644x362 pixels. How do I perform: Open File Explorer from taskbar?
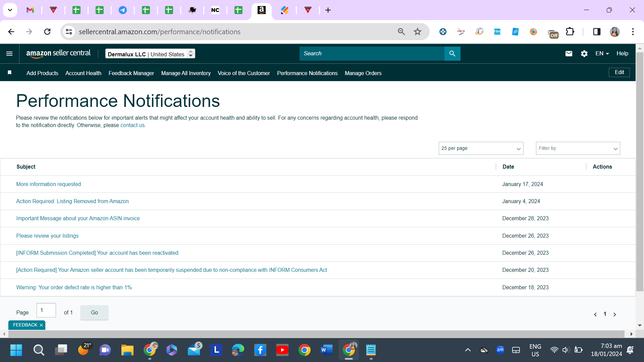(127, 350)
